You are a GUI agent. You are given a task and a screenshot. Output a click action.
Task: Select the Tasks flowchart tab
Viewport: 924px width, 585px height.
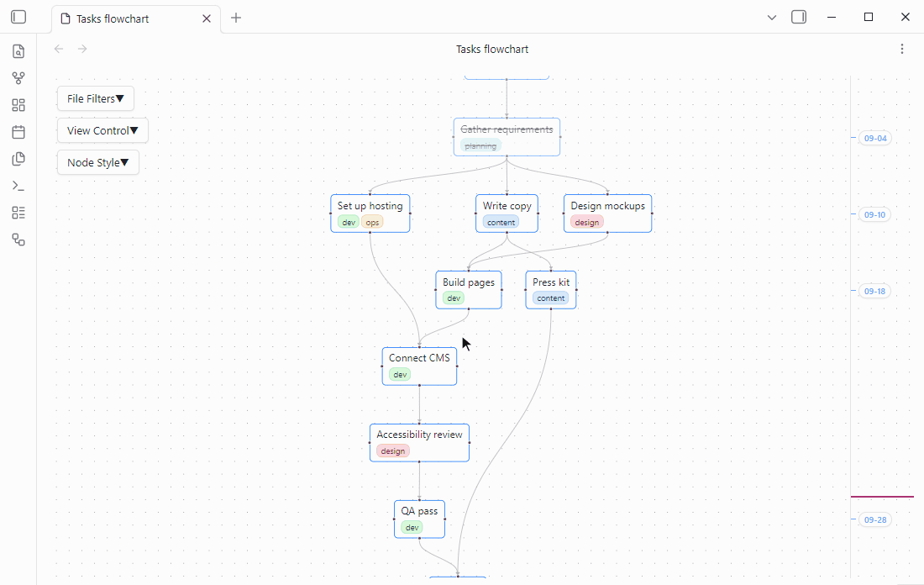tap(136, 18)
